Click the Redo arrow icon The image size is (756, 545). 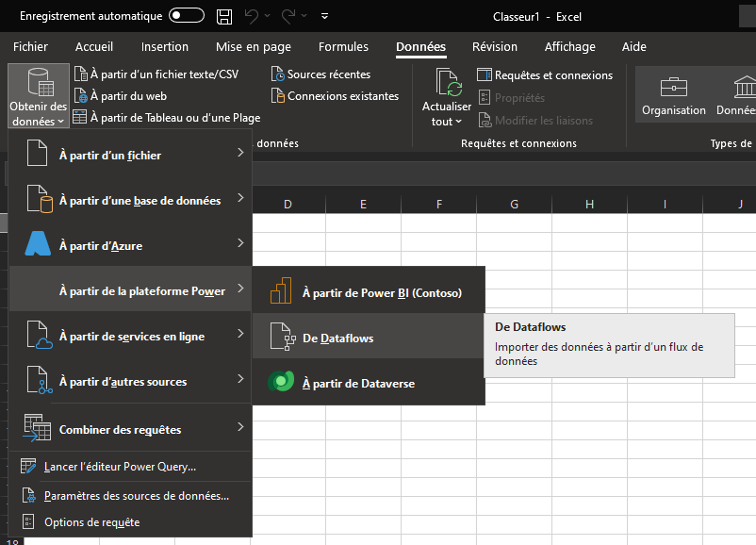pos(288,16)
